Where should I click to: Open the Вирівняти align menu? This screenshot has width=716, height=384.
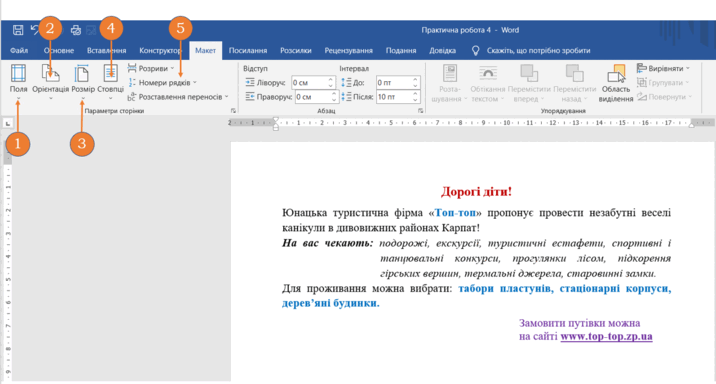tap(663, 68)
